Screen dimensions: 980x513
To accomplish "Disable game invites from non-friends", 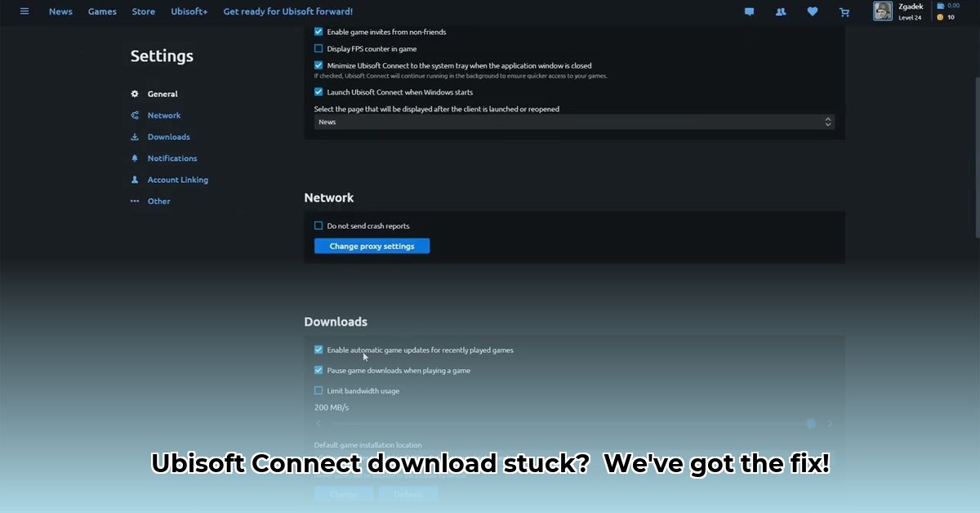I will [318, 31].
